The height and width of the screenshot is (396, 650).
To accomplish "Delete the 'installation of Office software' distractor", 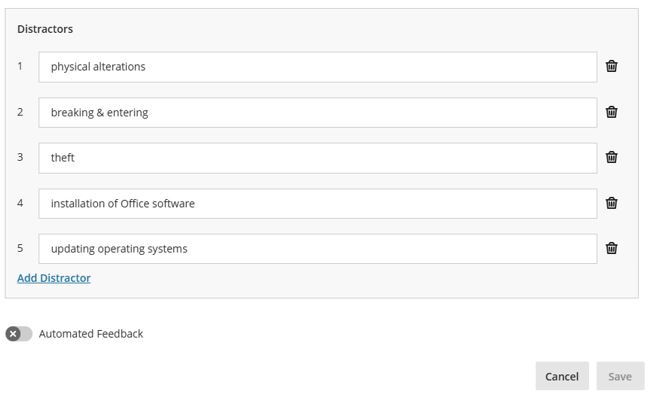I will 611,203.
